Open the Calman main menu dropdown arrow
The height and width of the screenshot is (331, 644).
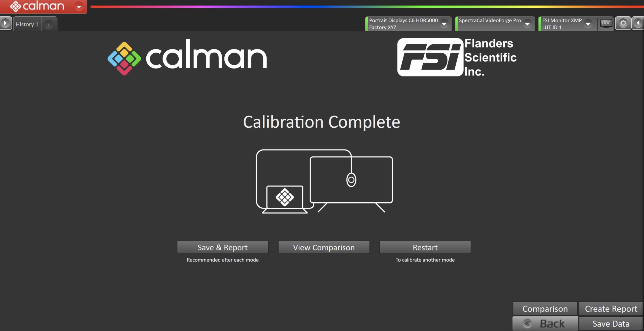pos(79,7)
